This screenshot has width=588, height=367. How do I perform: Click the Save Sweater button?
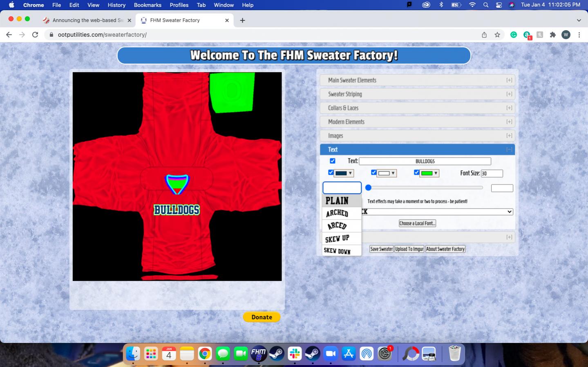pos(381,249)
